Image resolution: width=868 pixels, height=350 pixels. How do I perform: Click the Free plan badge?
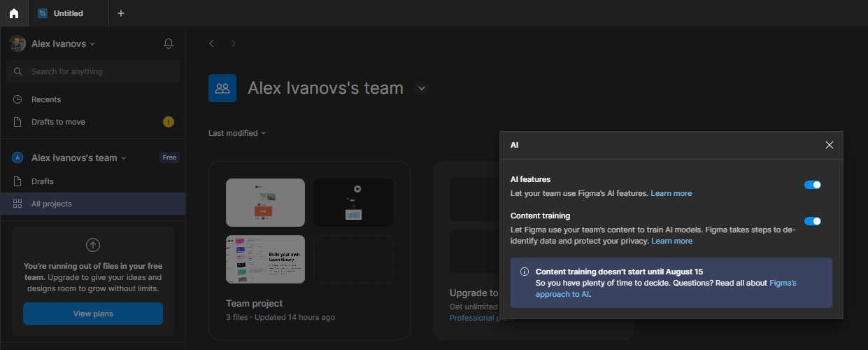[169, 157]
